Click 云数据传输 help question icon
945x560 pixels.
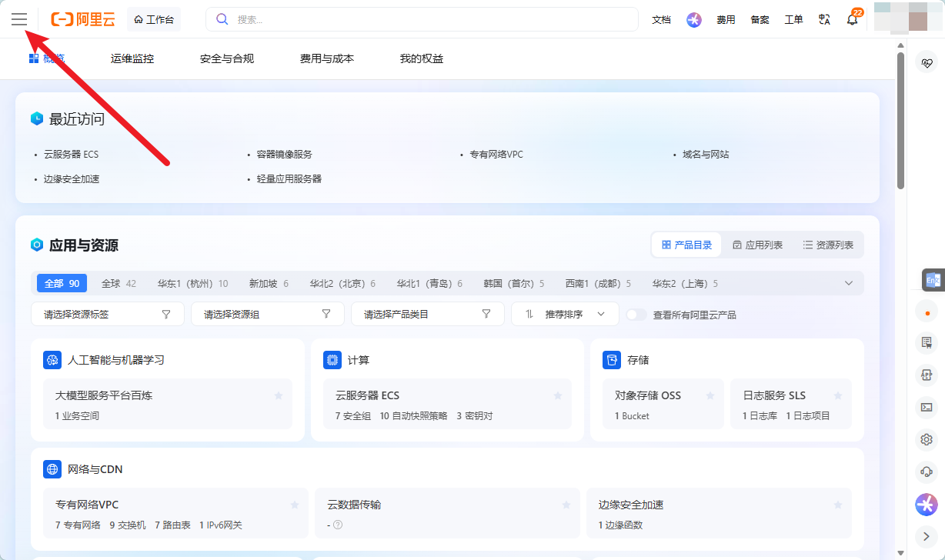[338, 525]
